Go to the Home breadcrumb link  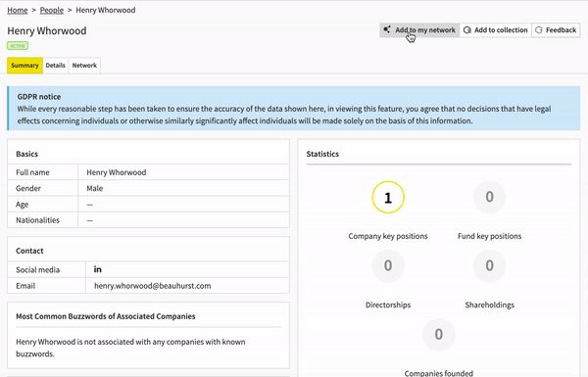18,10
